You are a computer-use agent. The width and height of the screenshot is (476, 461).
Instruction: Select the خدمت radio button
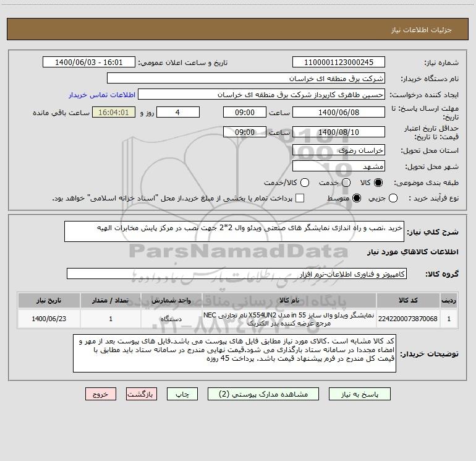click(346, 183)
